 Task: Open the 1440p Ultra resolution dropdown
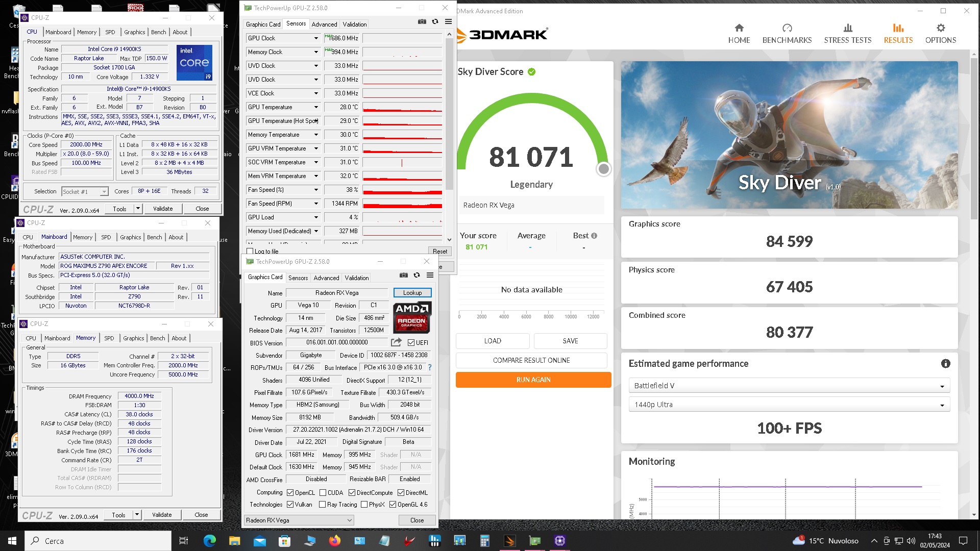tap(789, 405)
